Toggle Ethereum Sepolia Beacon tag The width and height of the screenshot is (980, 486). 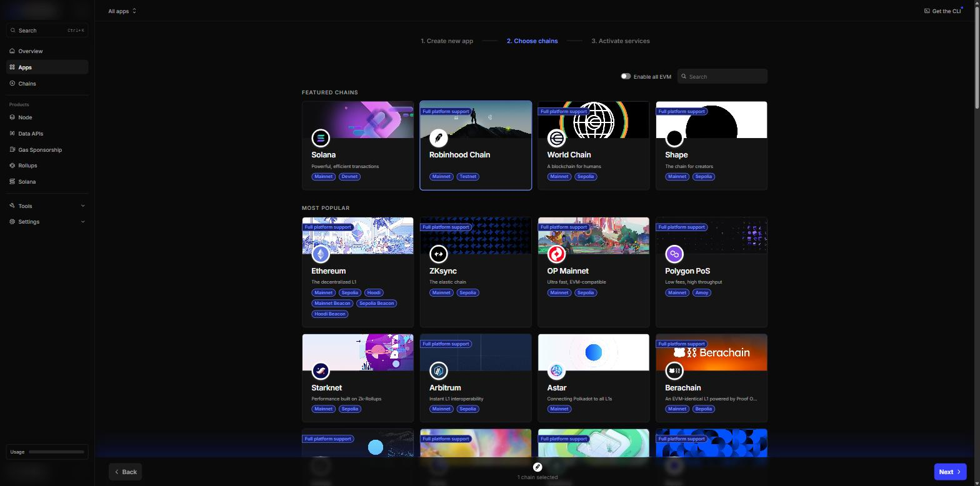point(377,304)
